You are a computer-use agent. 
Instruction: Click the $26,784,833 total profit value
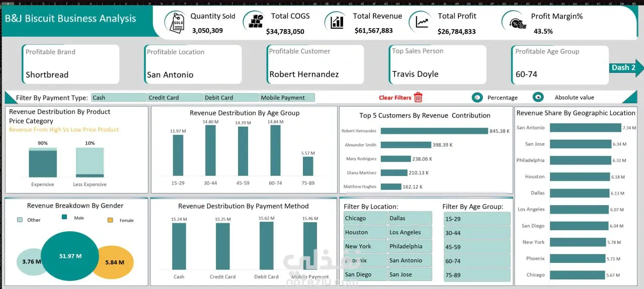click(x=456, y=31)
